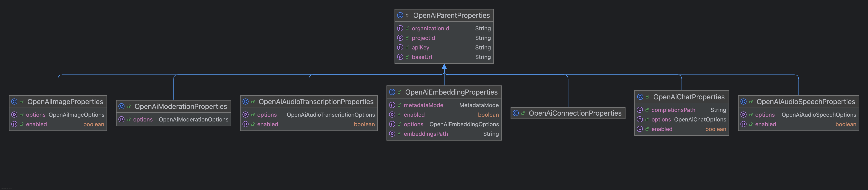Click the property icon next to organizationId
This screenshot has width=868, height=190.
click(x=400, y=28)
